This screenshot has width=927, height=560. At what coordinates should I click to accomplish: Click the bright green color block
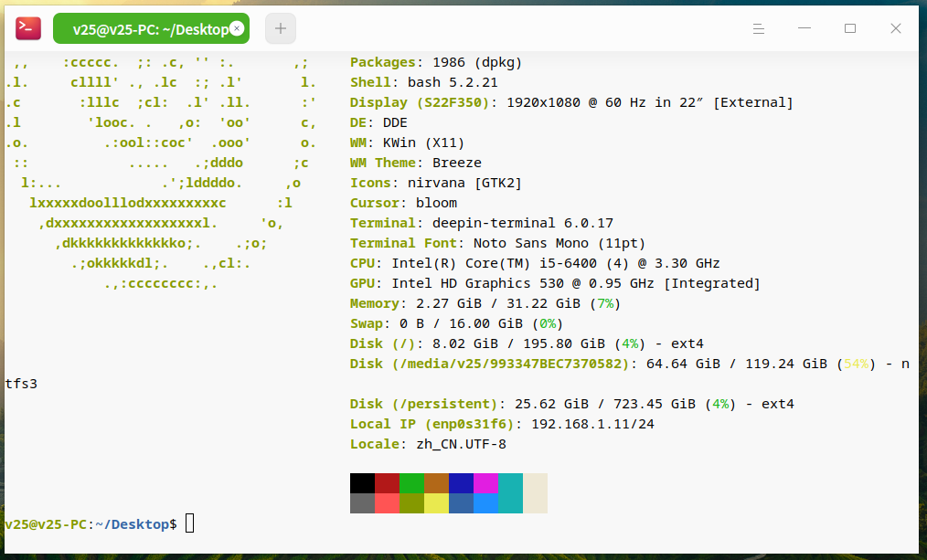(412, 483)
